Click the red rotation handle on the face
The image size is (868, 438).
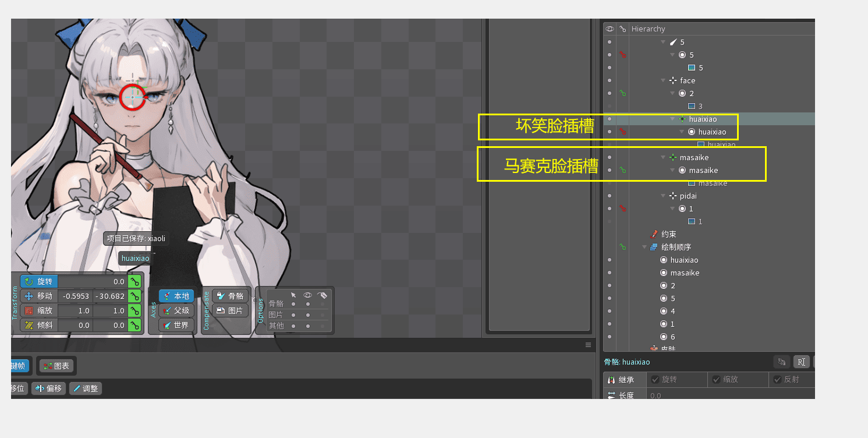click(132, 97)
